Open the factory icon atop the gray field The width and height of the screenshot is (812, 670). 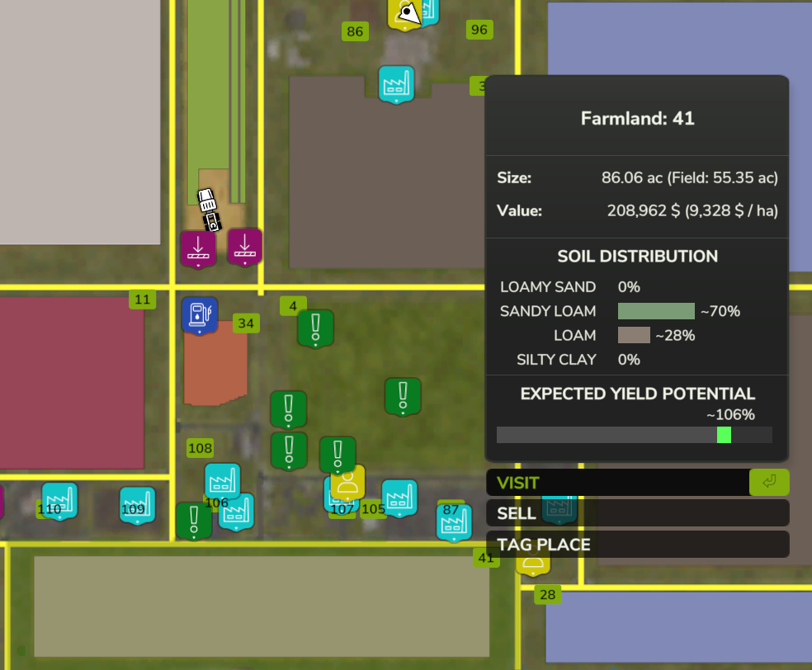tap(396, 84)
